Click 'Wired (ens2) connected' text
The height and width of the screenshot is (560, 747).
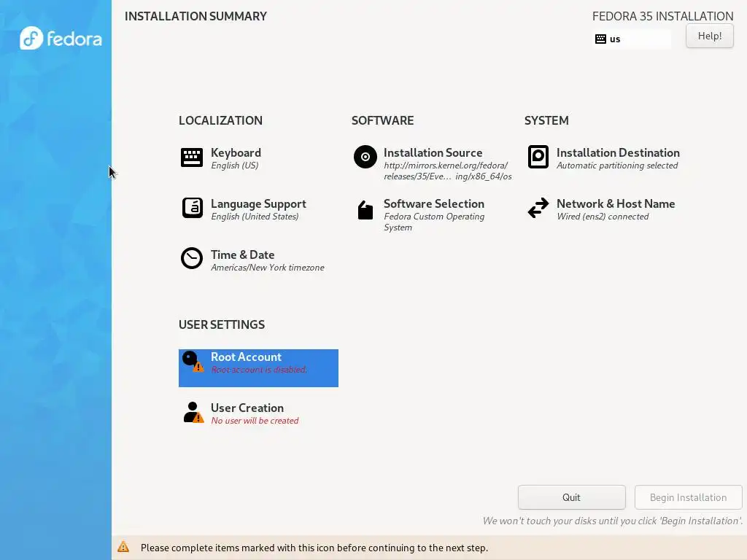(603, 216)
